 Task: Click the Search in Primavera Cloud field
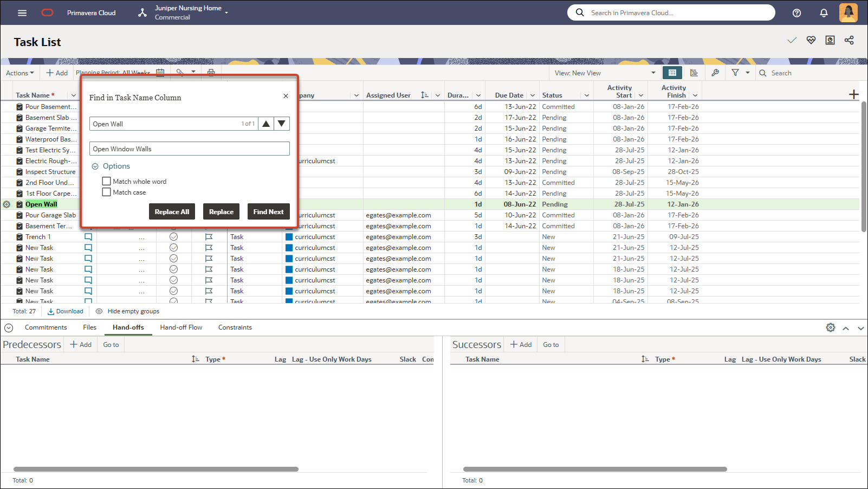pos(671,12)
